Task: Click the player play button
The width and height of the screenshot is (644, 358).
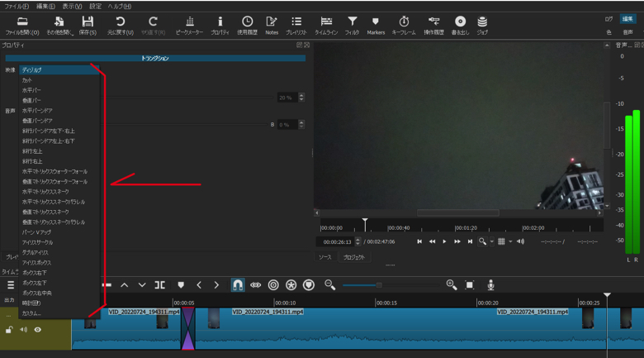Action: [x=444, y=241]
